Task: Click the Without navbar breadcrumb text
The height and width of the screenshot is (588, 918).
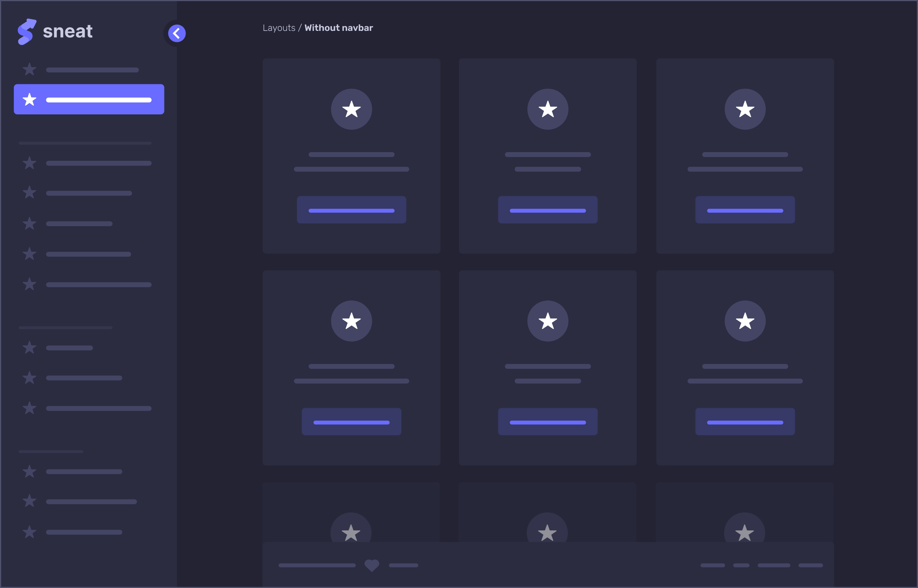Action: tap(338, 28)
